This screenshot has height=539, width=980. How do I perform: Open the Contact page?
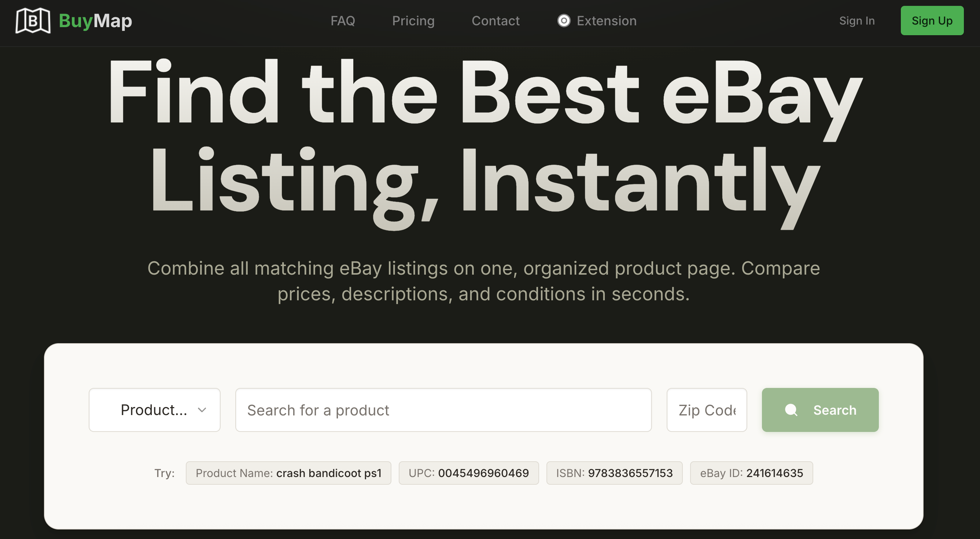(495, 21)
